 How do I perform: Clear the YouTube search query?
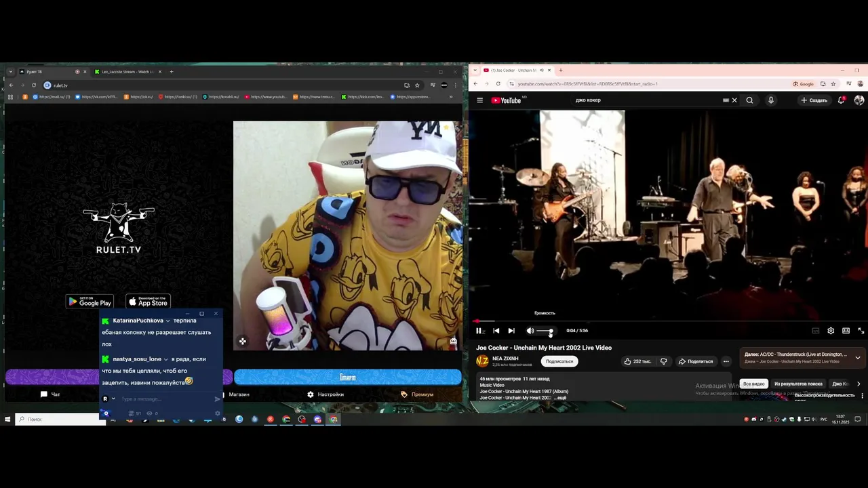(x=734, y=100)
